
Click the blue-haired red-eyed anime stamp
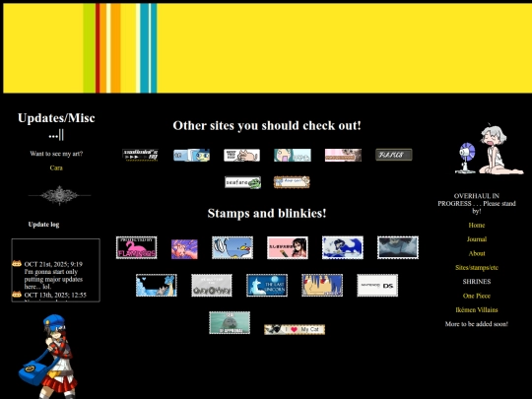click(322, 286)
